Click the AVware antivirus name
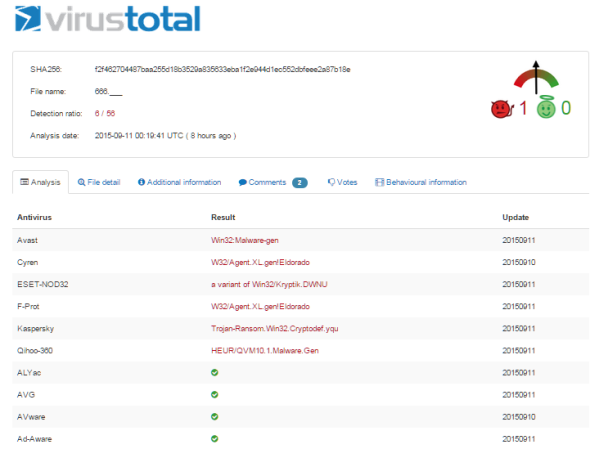The image size is (600, 449). [31, 416]
